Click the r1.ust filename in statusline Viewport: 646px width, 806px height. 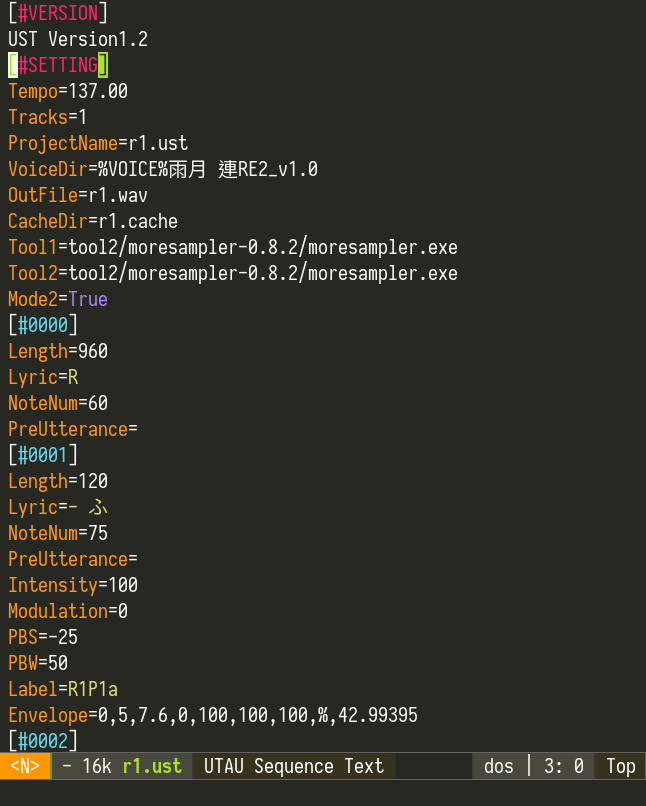pyautogui.click(x=152, y=766)
